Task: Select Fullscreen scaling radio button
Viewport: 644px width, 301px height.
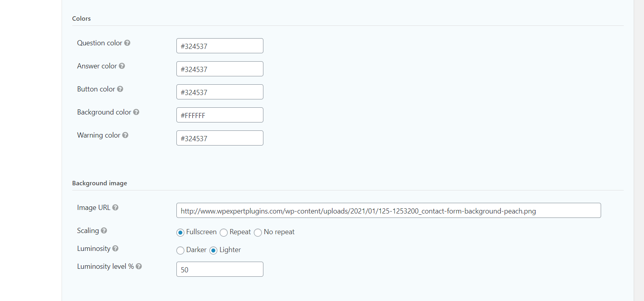Action: coord(180,233)
